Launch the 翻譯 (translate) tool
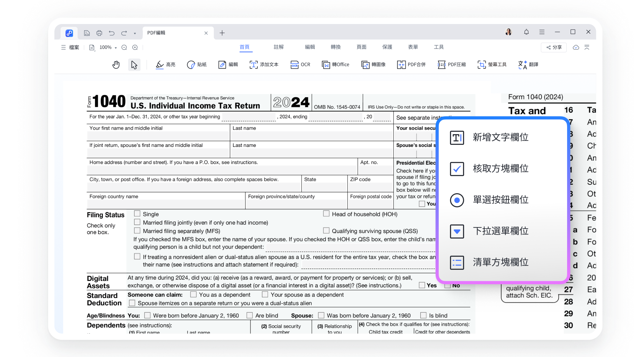644x357 pixels. point(528,65)
